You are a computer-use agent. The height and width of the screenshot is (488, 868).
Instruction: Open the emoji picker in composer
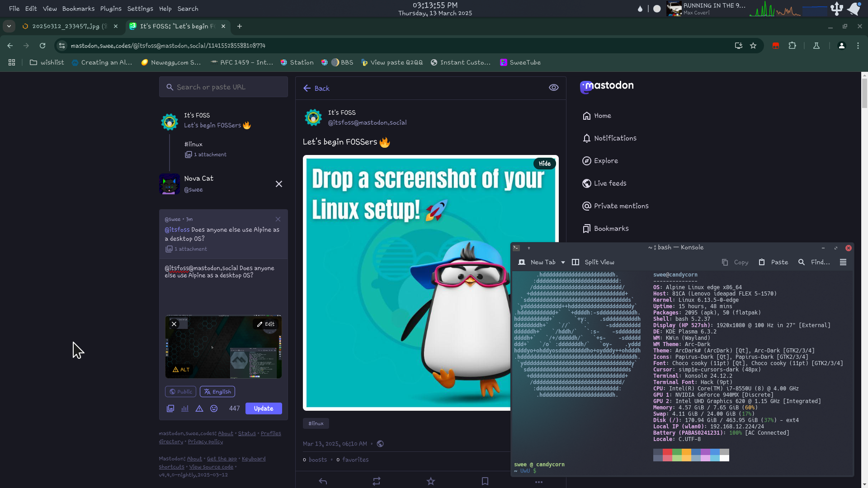point(214,408)
